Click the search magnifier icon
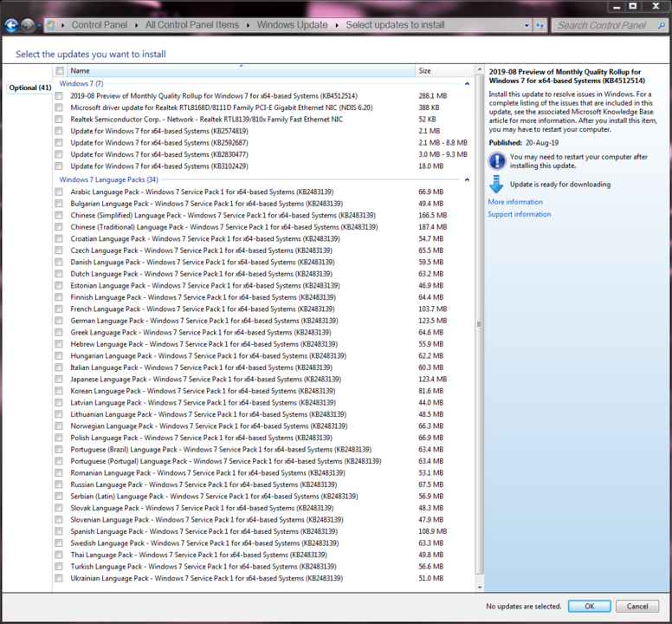Screen dimensions: 672x624 (x=662, y=25)
